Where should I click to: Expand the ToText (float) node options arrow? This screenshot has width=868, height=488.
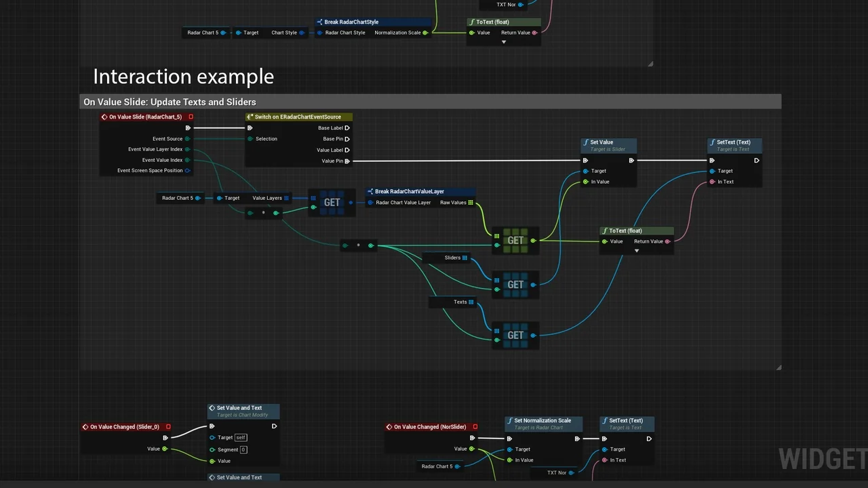pyautogui.click(x=636, y=251)
